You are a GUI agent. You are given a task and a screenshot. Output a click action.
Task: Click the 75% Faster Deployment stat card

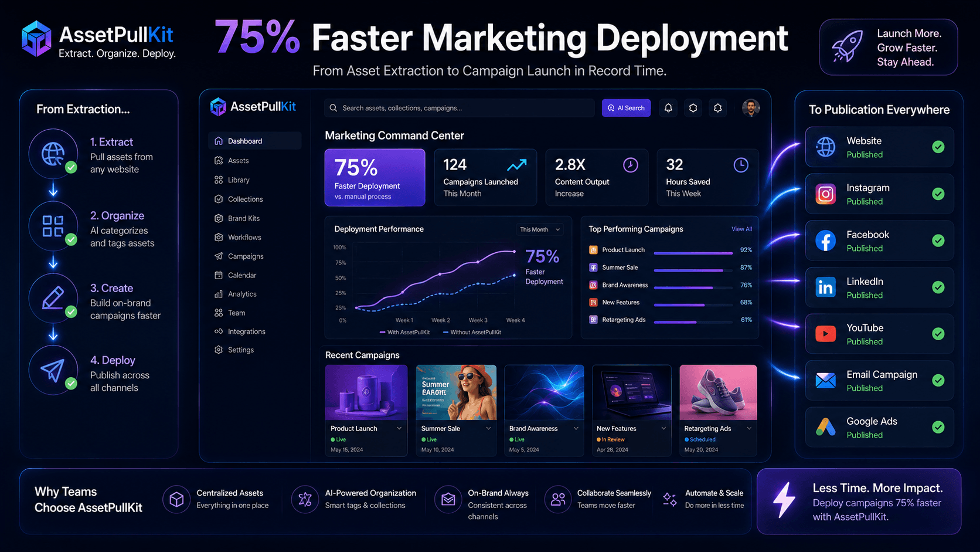[x=375, y=177]
